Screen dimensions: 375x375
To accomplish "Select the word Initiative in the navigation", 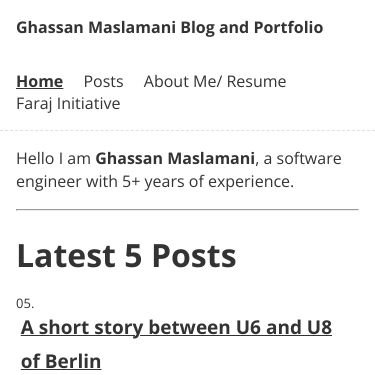I will [88, 103].
